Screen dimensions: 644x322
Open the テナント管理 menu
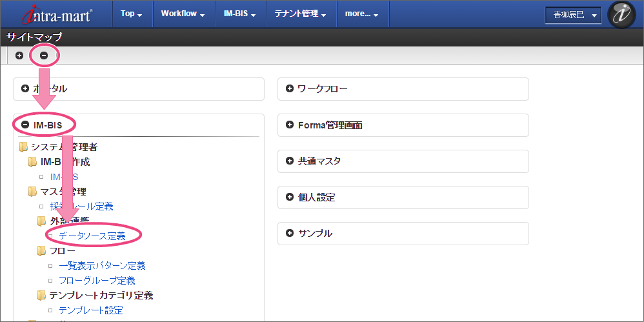click(x=300, y=14)
